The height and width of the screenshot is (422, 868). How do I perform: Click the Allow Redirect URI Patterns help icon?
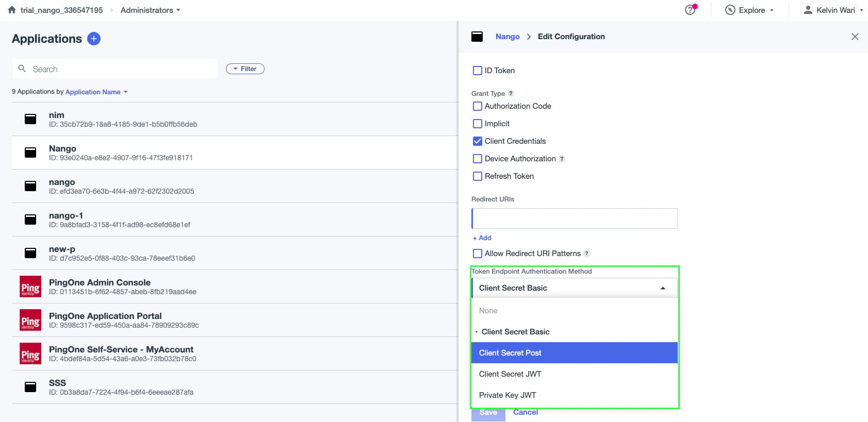(x=586, y=254)
